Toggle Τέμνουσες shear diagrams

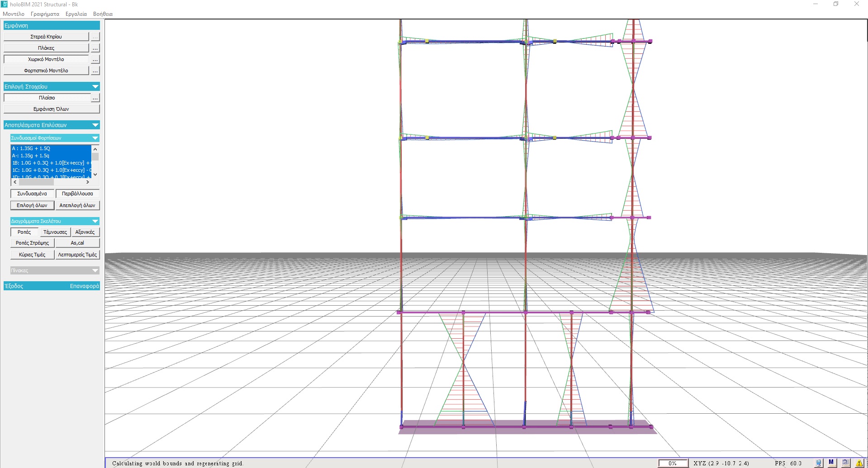point(55,232)
